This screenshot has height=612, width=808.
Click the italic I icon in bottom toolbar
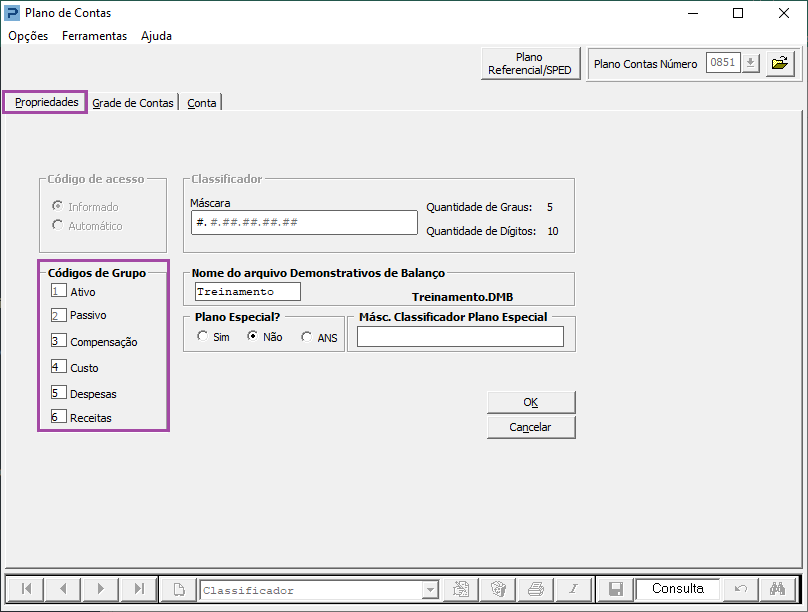pyautogui.click(x=574, y=588)
